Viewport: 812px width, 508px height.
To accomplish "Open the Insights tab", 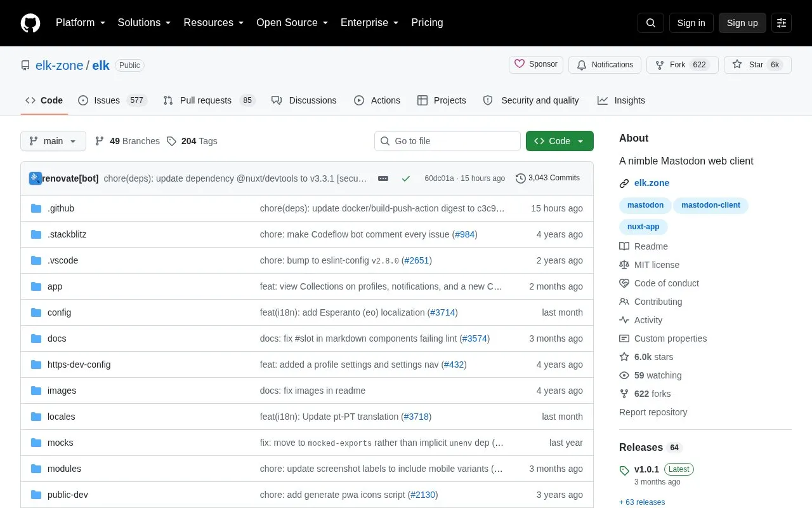I will (x=621, y=100).
